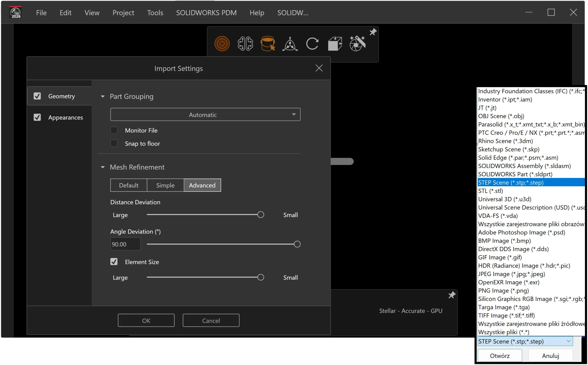Pin the main toolbar with the pushpin
This screenshot has height=365, width=588.
pos(373,32)
